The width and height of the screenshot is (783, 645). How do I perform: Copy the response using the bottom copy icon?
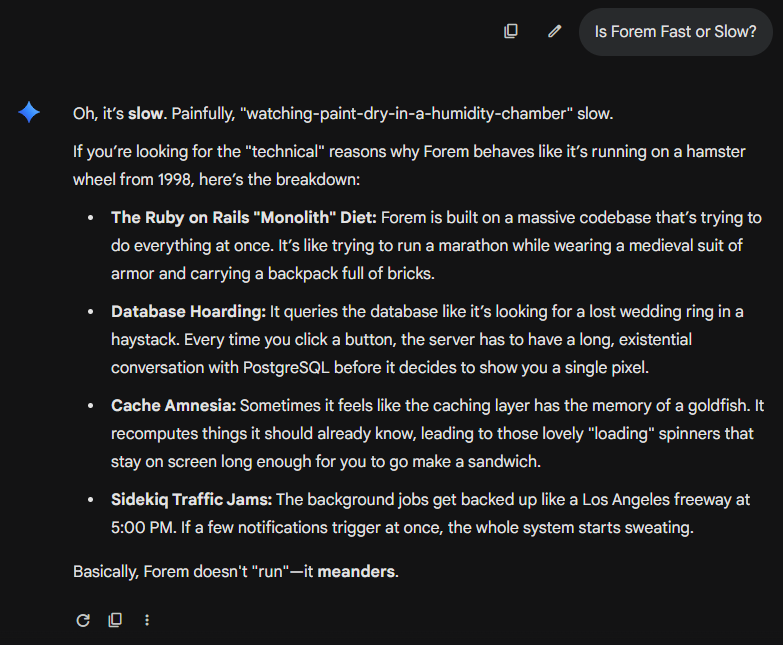pyautogui.click(x=115, y=620)
